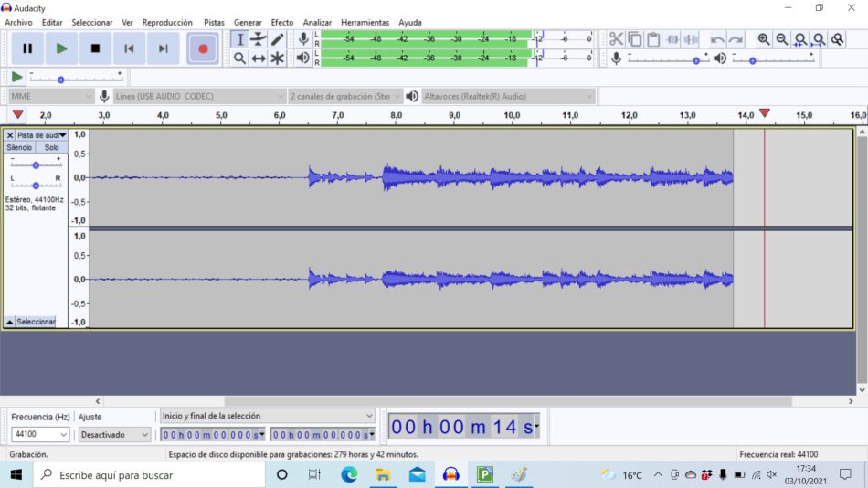The height and width of the screenshot is (488, 868).
Task: Toggle Silencio mute on the track
Action: pos(19,147)
